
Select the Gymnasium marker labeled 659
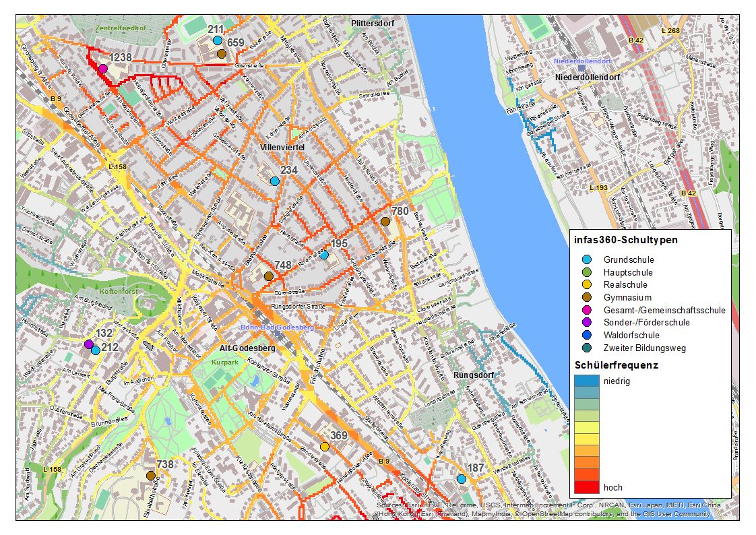tap(221, 54)
